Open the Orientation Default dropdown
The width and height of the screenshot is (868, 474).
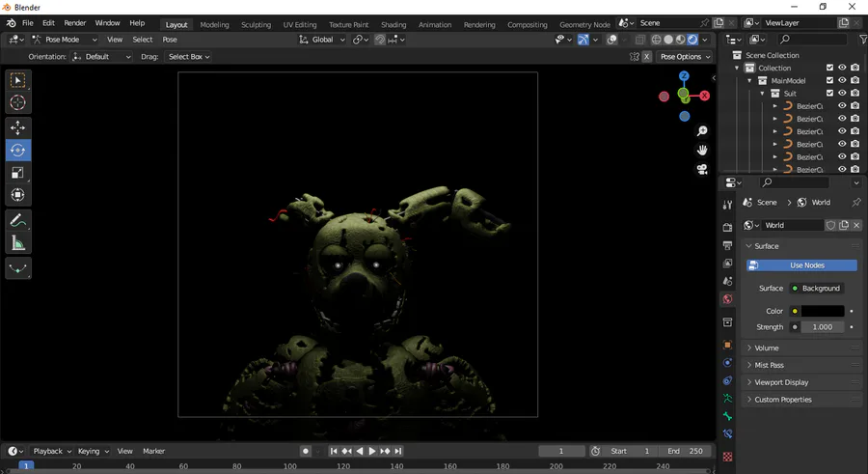(102, 57)
